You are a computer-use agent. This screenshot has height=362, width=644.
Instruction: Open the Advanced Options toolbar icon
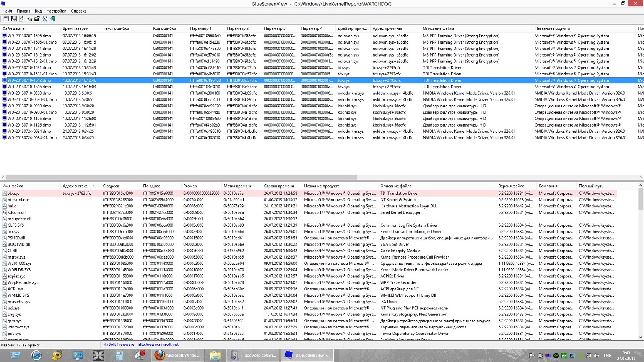coord(6,19)
